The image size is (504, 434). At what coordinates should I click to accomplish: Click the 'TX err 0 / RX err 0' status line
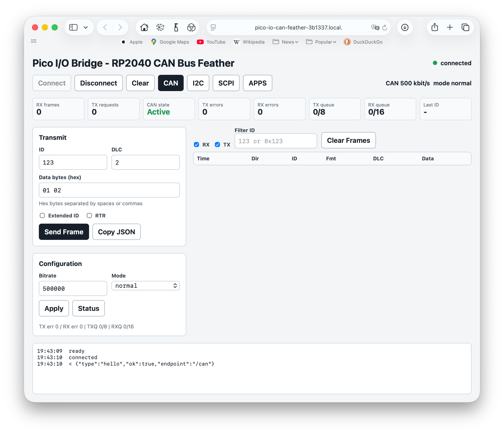click(x=86, y=327)
